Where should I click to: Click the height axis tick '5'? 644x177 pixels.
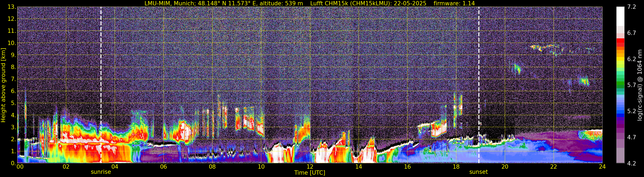click(13, 103)
